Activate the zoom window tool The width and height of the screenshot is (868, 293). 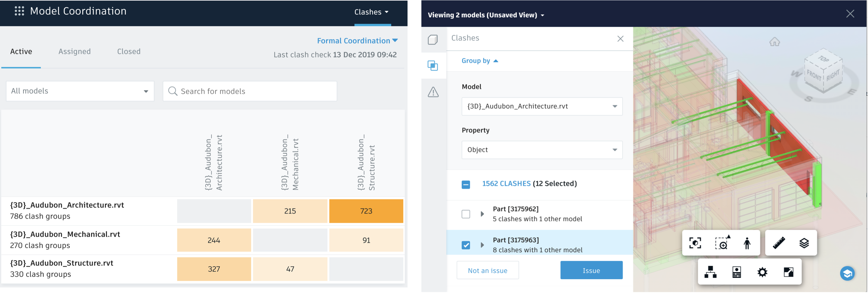click(722, 243)
